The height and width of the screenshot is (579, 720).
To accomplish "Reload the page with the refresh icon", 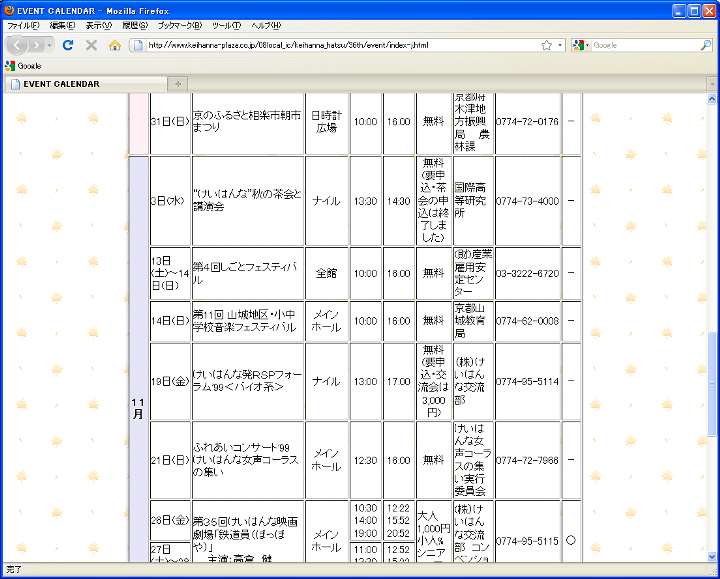I will pyautogui.click(x=68, y=45).
